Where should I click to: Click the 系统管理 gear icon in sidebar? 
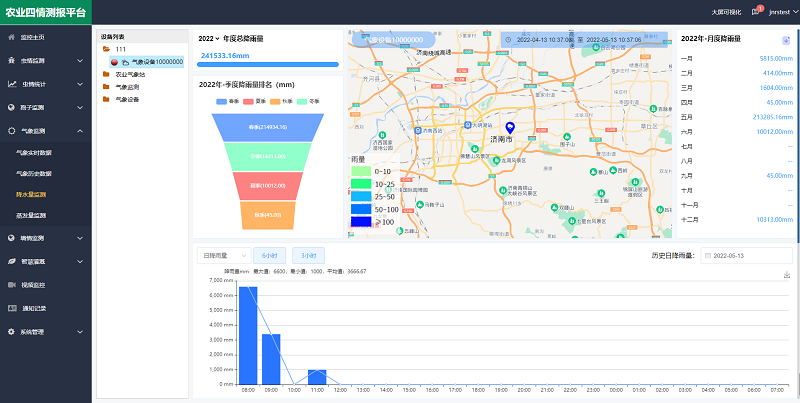pyautogui.click(x=11, y=331)
